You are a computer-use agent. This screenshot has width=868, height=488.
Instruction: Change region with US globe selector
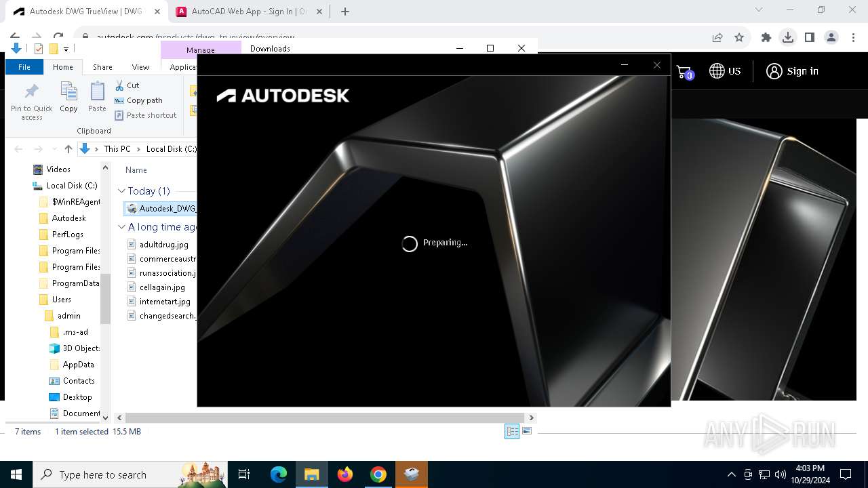tap(725, 71)
